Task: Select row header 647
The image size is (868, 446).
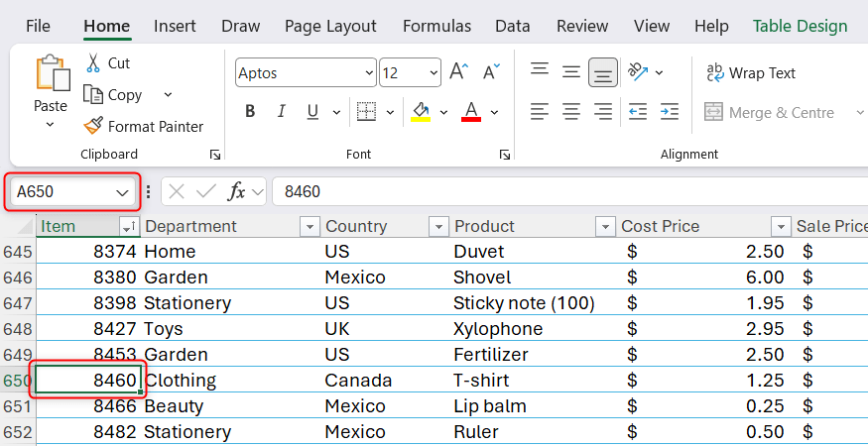Action: (18, 303)
